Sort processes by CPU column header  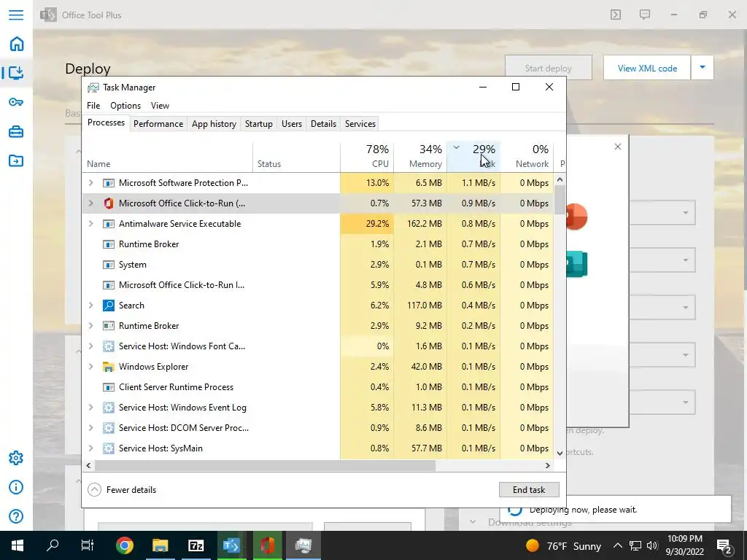point(368,157)
